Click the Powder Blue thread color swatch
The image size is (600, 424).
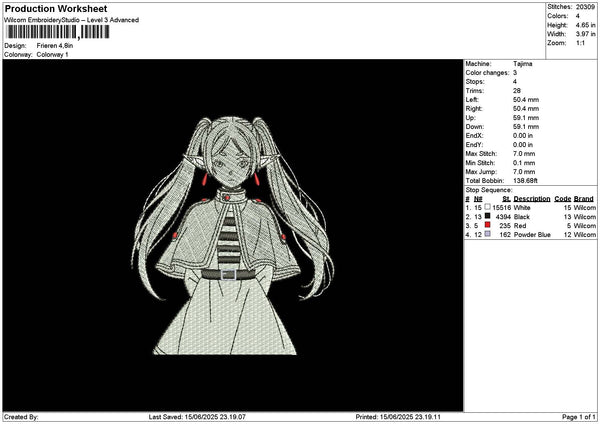(x=487, y=234)
